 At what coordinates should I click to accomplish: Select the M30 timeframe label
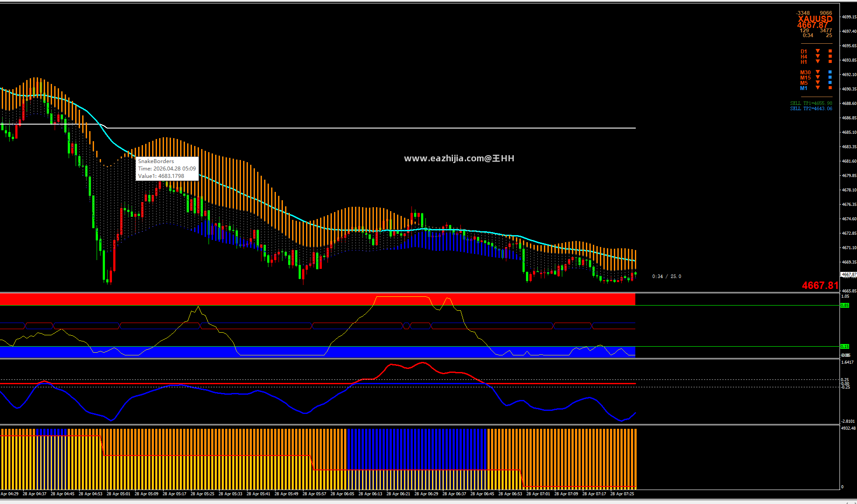805,73
